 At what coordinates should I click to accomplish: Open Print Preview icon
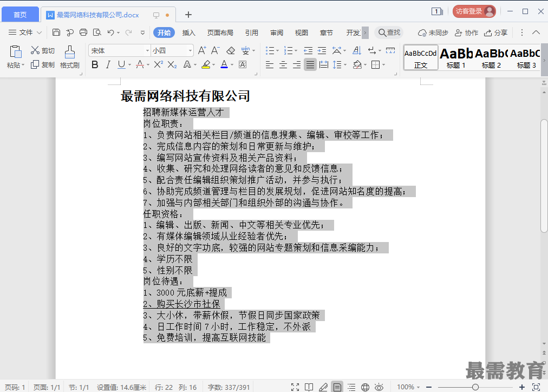click(97, 32)
